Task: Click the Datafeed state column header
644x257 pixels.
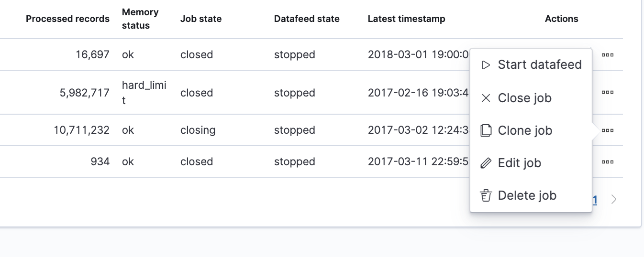Action: pos(307,19)
